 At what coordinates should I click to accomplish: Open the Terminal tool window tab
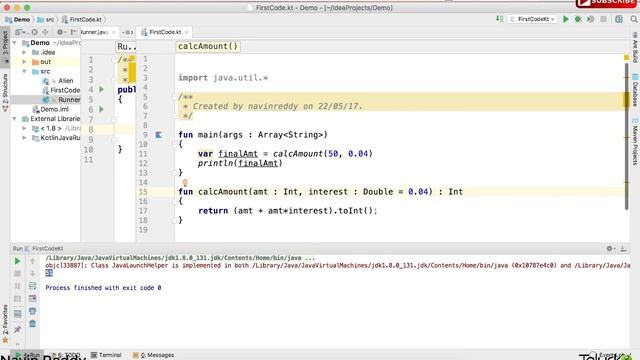pyautogui.click(x=106, y=355)
